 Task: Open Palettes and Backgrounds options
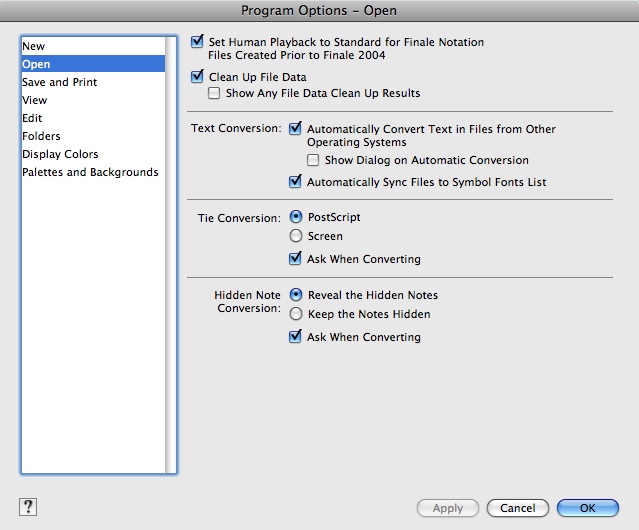(x=93, y=172)
